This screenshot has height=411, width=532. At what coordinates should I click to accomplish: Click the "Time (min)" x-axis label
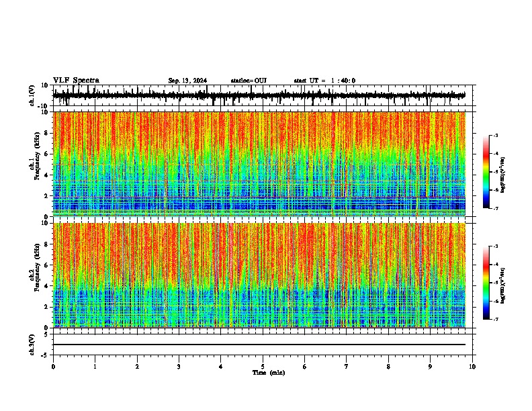[269, 373]
